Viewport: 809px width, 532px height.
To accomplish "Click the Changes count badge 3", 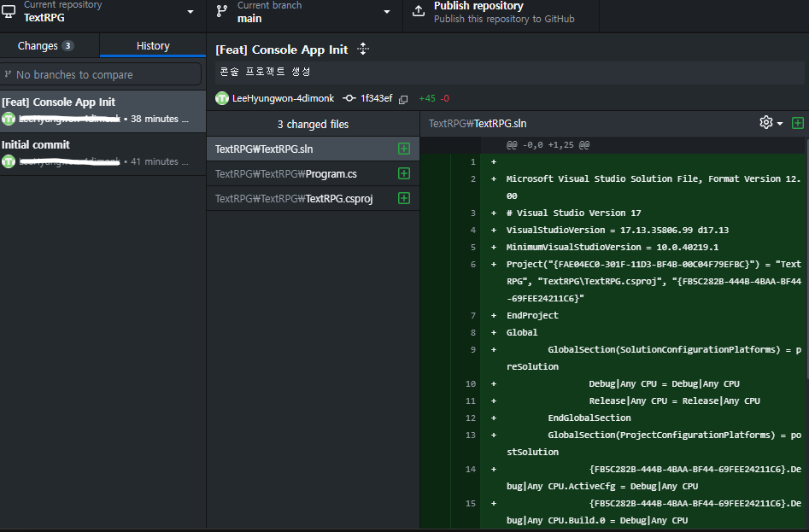I will (67, 46).
